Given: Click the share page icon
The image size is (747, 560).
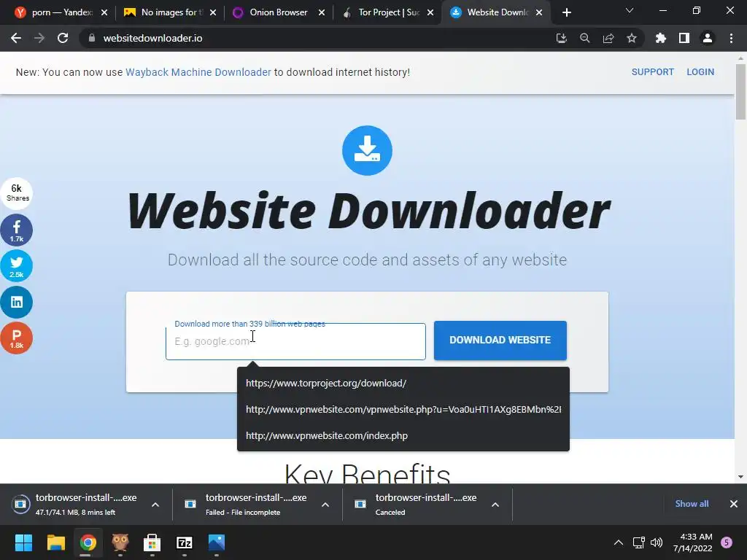Looking at the screenshot, I should pyautogui.click(x=608, y=38).
